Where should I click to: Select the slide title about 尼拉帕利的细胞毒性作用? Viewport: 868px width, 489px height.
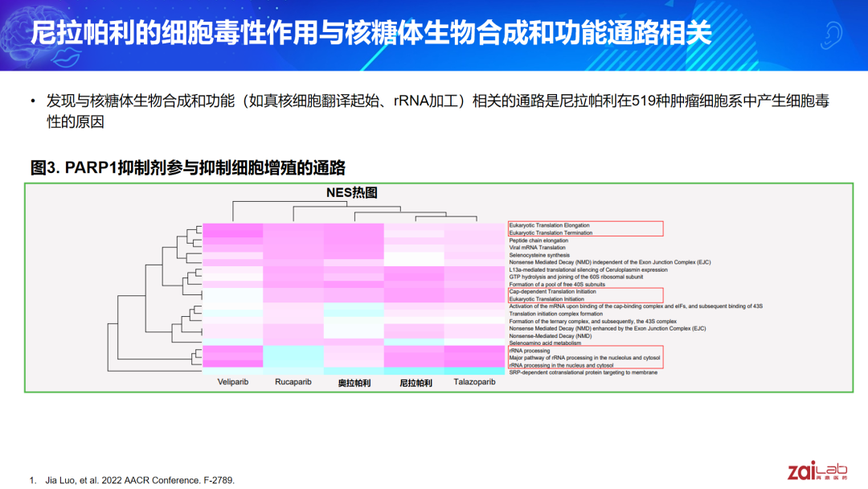pos(371,33)
